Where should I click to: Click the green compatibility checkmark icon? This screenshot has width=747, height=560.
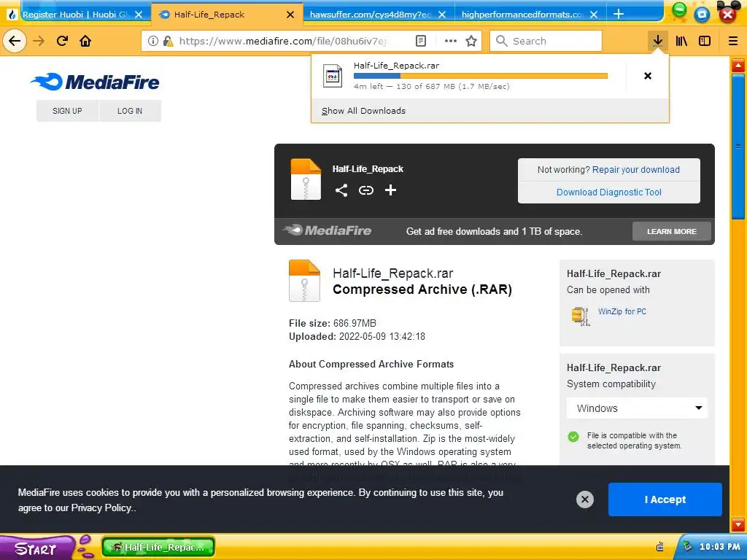tap(573, 436)
